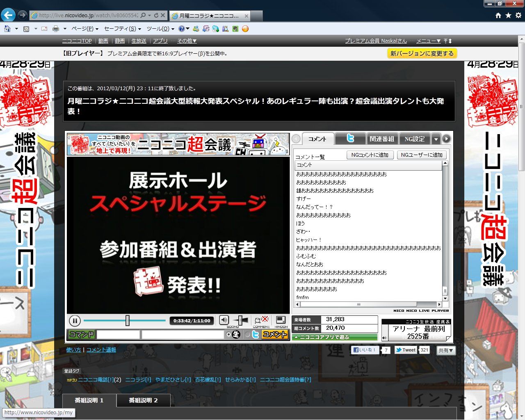525x420 pixels.
Task: Submit with the orange コメント button
Action: pyautogui.click(x=275, y=335)
